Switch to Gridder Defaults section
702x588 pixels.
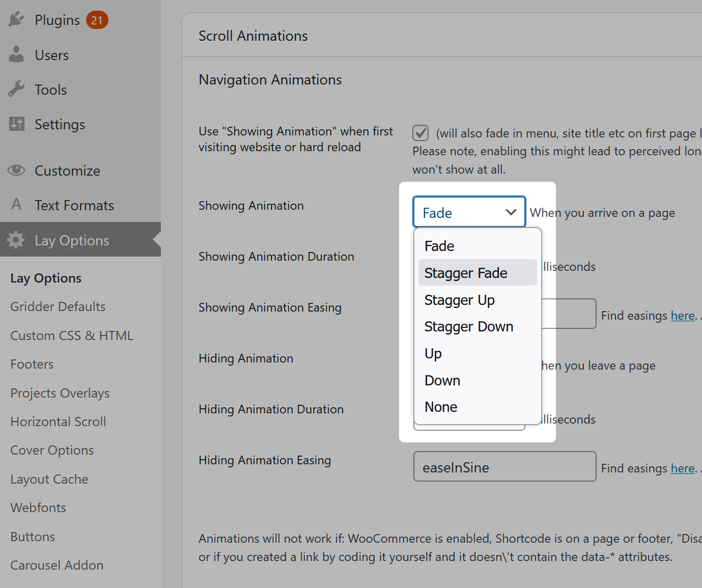(x=58, y=306)
